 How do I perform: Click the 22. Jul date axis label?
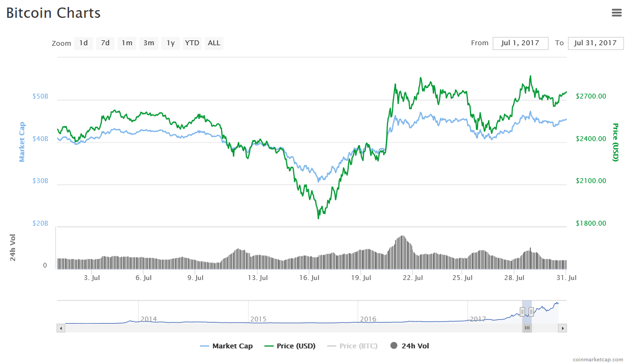point(413,278)
